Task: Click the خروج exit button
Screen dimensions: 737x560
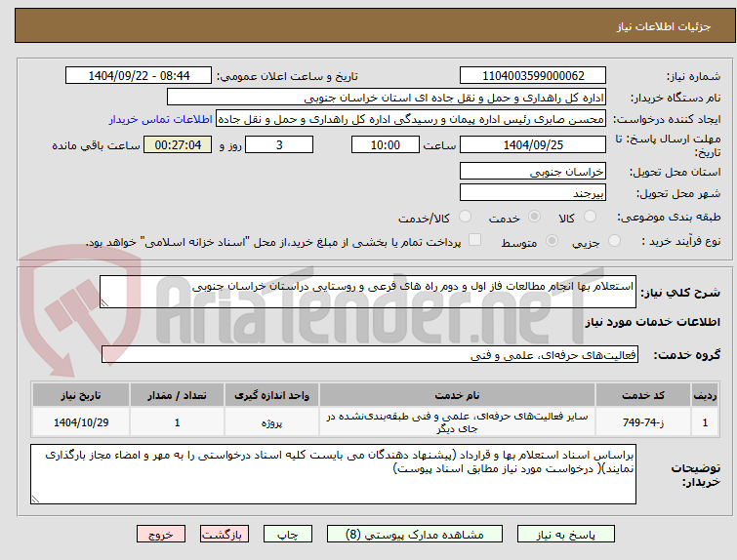Action: tap(161, 535)
